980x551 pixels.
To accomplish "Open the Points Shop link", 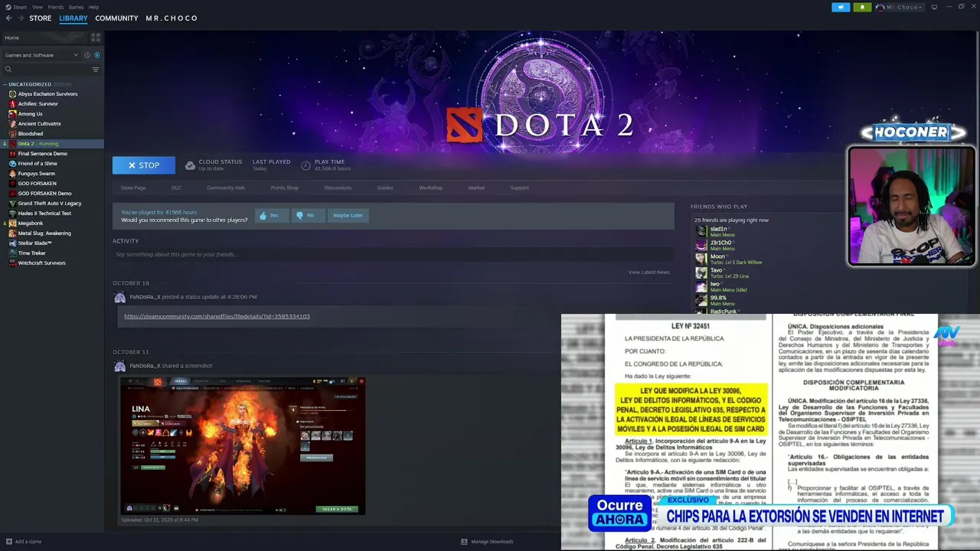I will 285,187.
